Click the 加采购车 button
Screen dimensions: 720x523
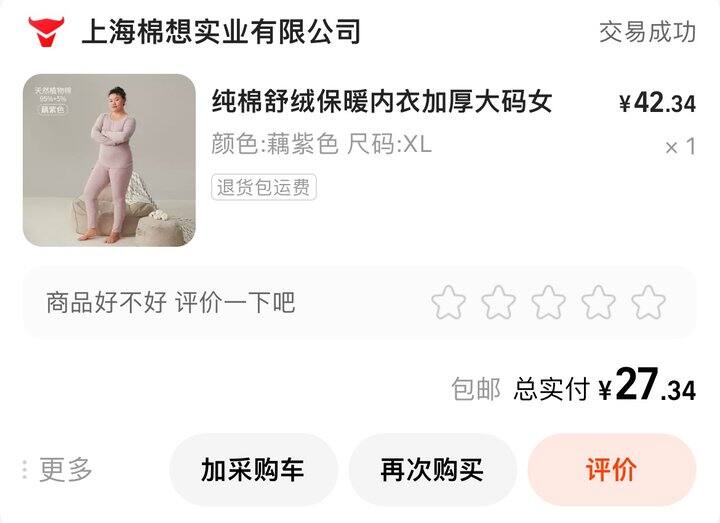[253, 470]
